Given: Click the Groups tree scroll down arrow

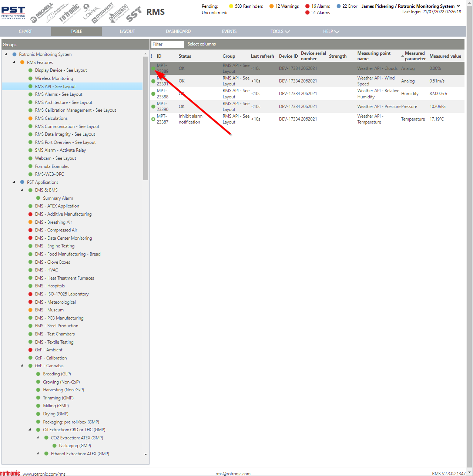Looking at the screenshot, I should tap(145, 454).
